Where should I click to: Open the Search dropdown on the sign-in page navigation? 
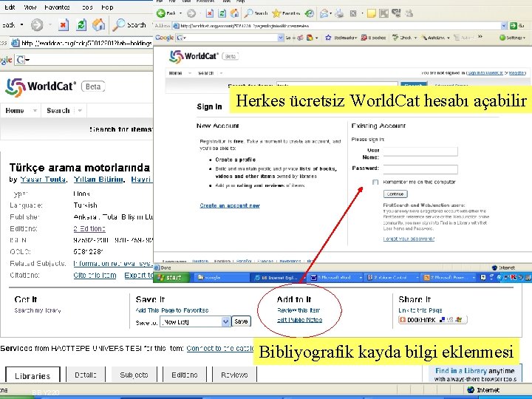click(221, 73)
